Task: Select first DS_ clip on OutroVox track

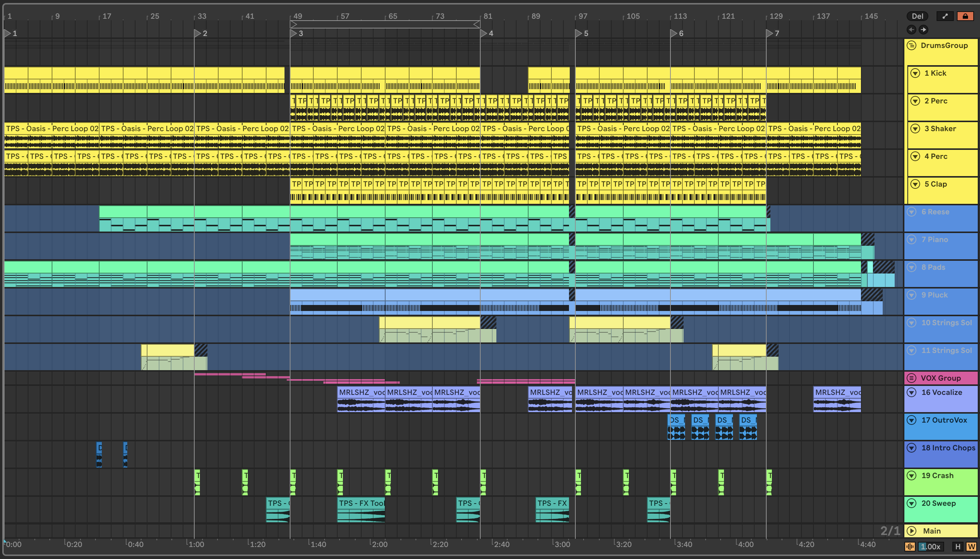Action: tap(676, 427)
